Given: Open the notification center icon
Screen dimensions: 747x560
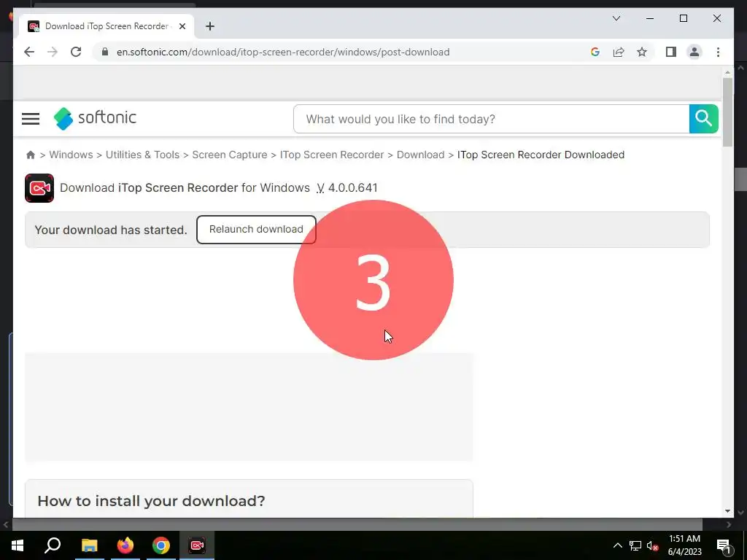Looking at the screenshot, I should point(724,545).
